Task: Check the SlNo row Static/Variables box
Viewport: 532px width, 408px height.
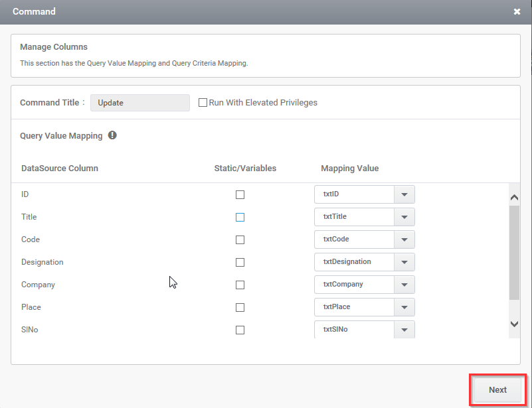Action: click(240, 330)
